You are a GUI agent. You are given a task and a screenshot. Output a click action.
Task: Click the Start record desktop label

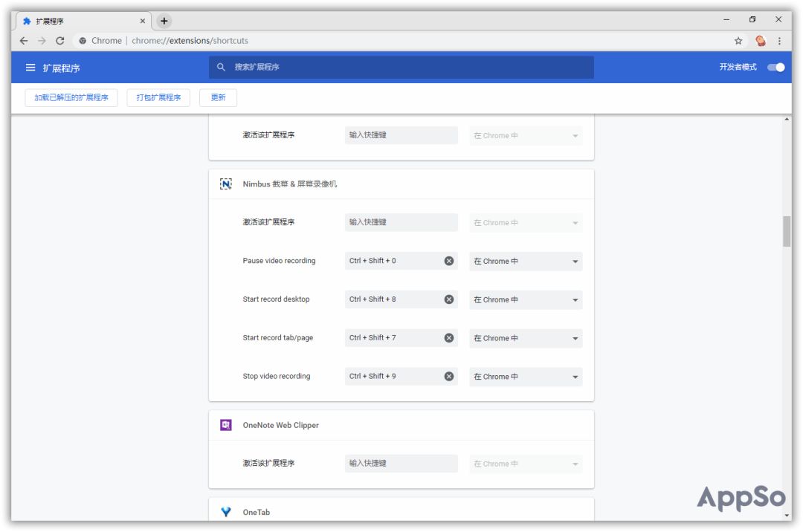click(x=276, y=299)
